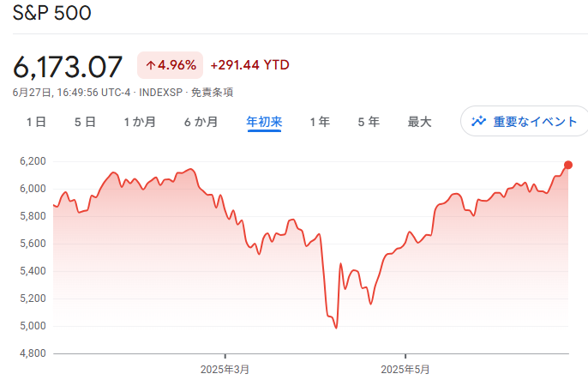Switch to the 5年 range tab
588x386 pixels.
point(369,122)
